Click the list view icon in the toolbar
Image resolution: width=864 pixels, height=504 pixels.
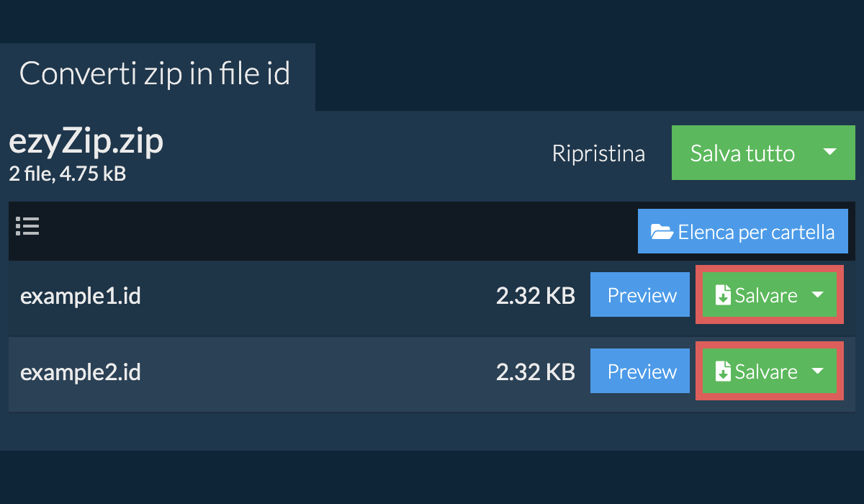[27, 227]
